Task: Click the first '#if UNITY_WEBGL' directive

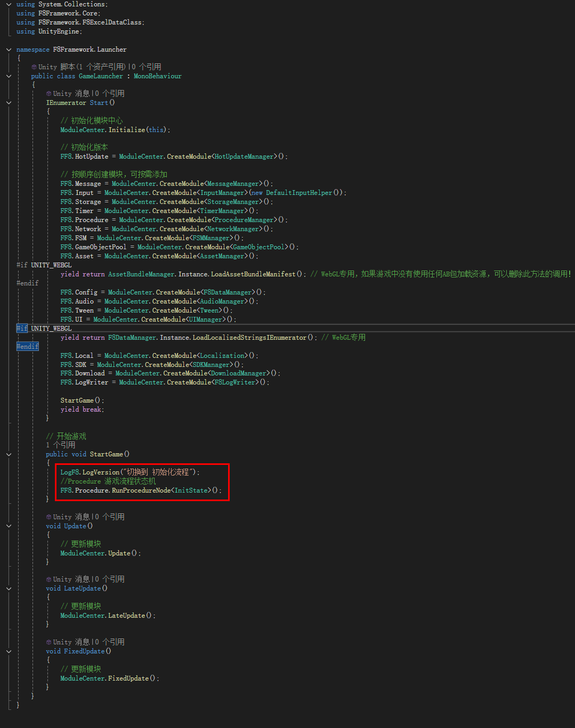Action: tap(44, 265)
